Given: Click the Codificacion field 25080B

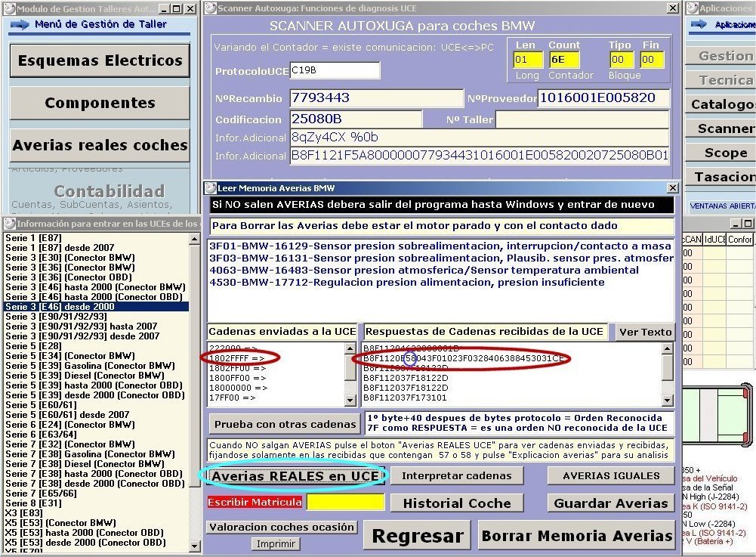Looking at the screenshot, I should pos(356,119).
